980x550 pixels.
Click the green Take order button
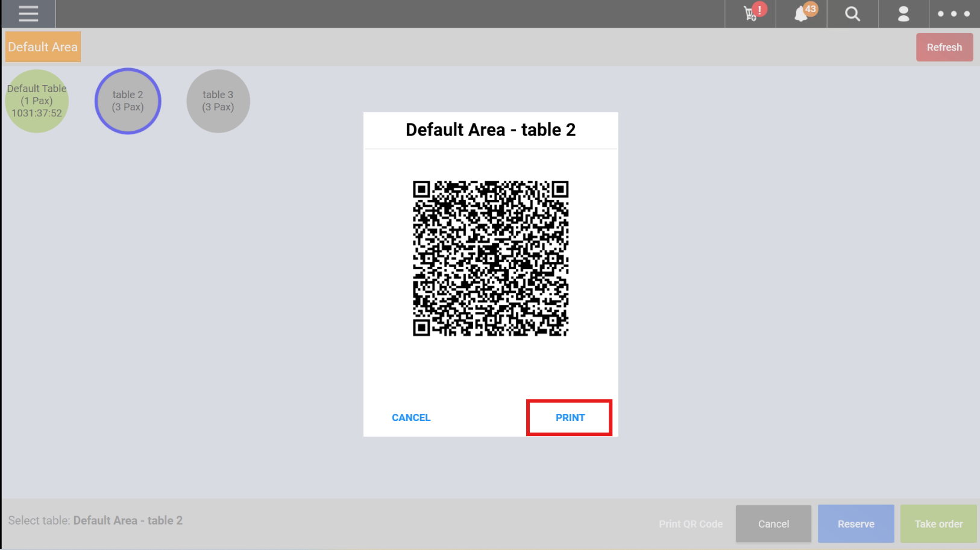(938, 524)
